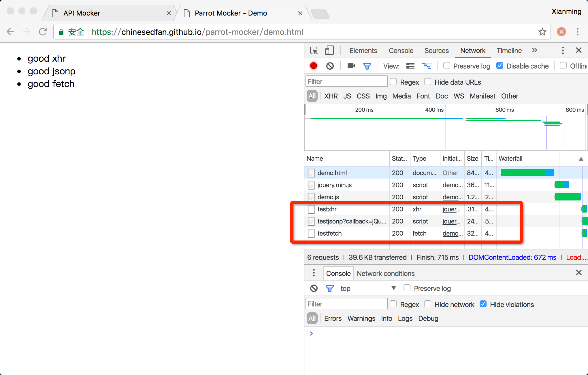Screen dimensions: 588x375
Task: Reload the page with the refresh icon
Action: [43, 32]
